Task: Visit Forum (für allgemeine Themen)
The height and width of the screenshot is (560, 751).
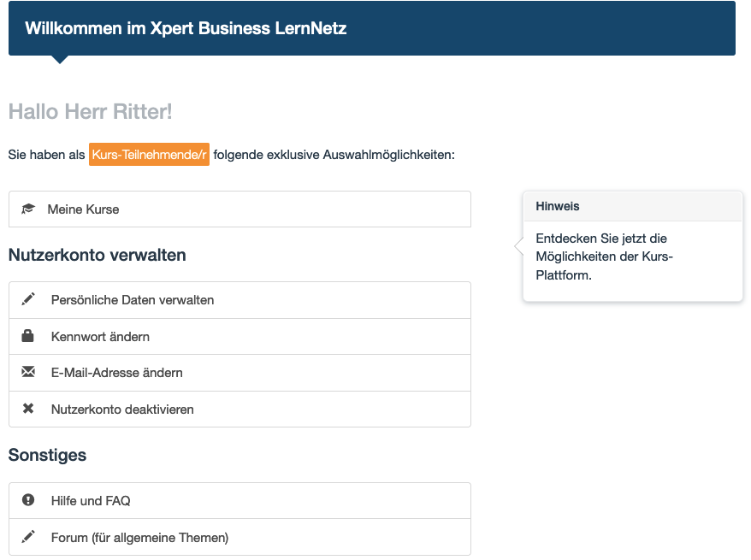Action: tap(240, 538)
